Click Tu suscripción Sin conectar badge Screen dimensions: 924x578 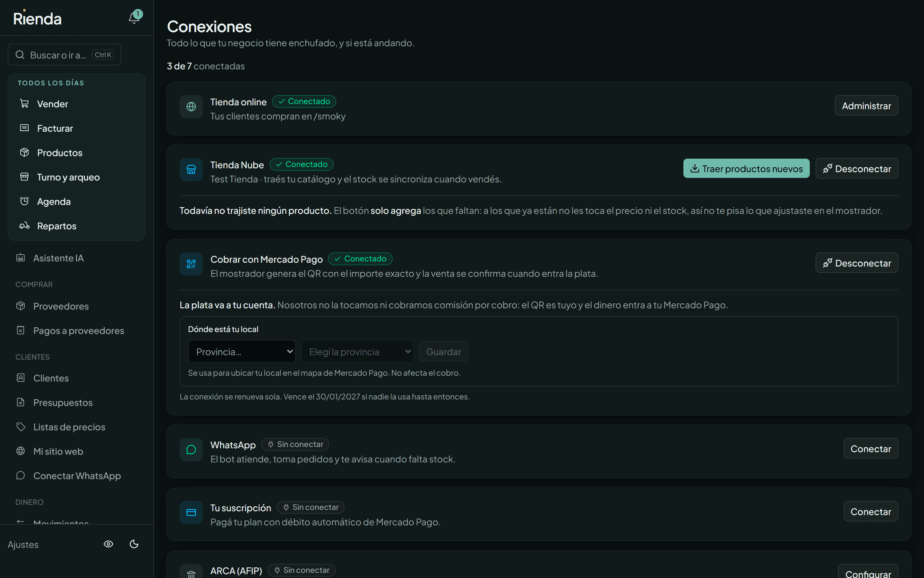click(x=311, y=507)
